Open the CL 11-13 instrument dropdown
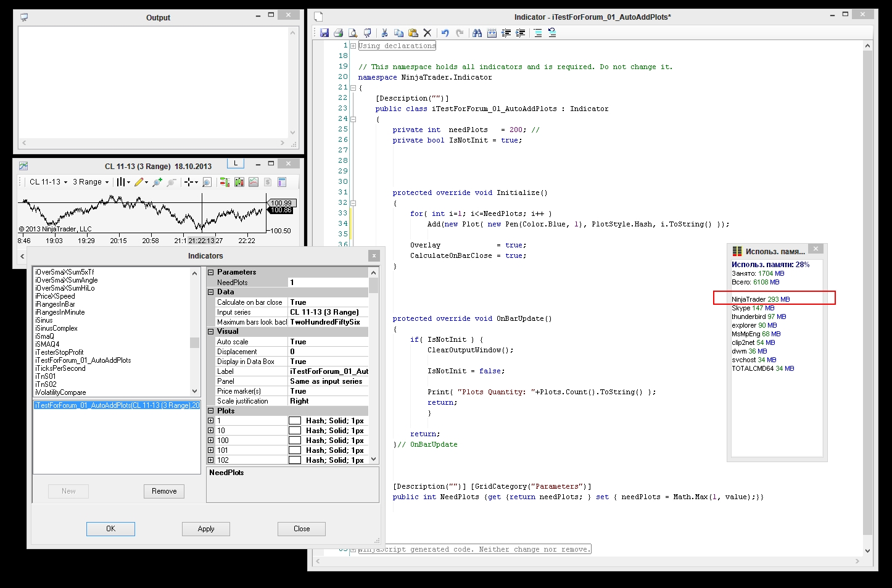The height and width of the screenshot is (588, 892). (x=48, y=182)
